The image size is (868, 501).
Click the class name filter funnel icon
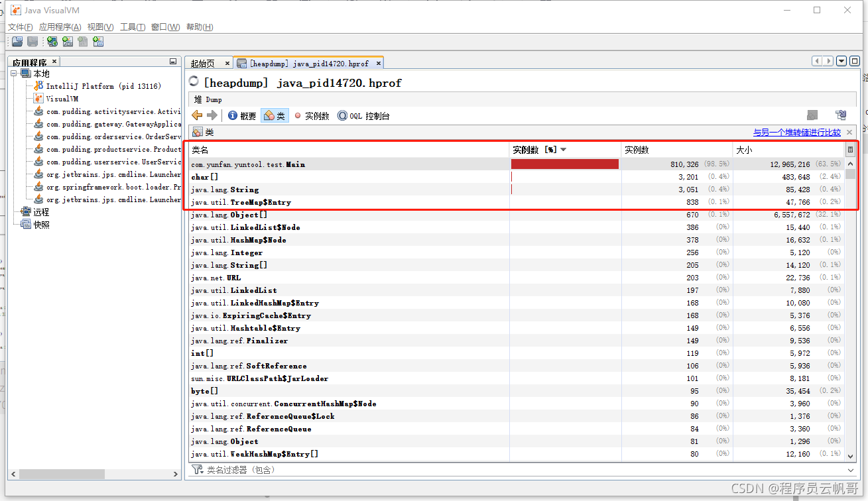tap(197, 469)
